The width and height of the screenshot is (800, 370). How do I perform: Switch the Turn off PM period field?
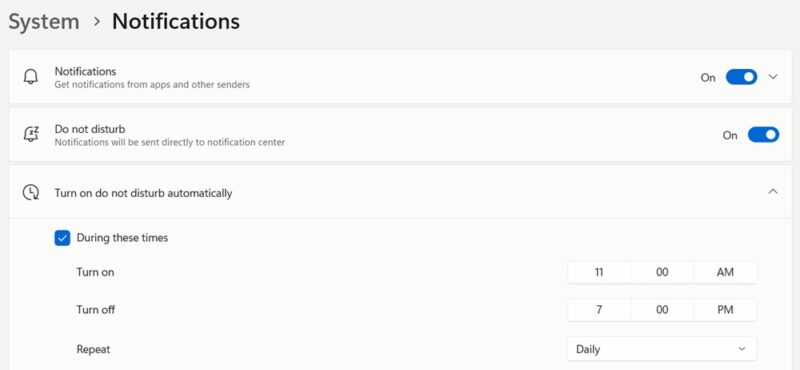pos(725,310)
